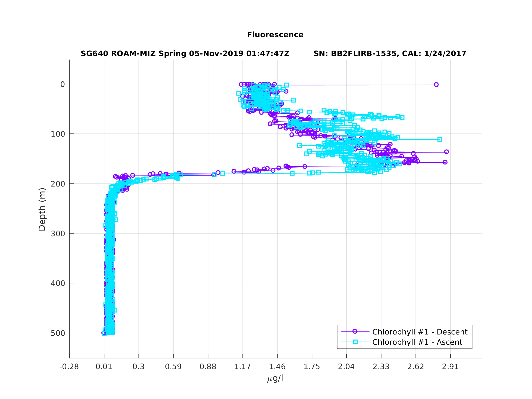The image size is (532, 399).
Task: Click x-axis tick label '-0.28'
Action: (69, 367)
